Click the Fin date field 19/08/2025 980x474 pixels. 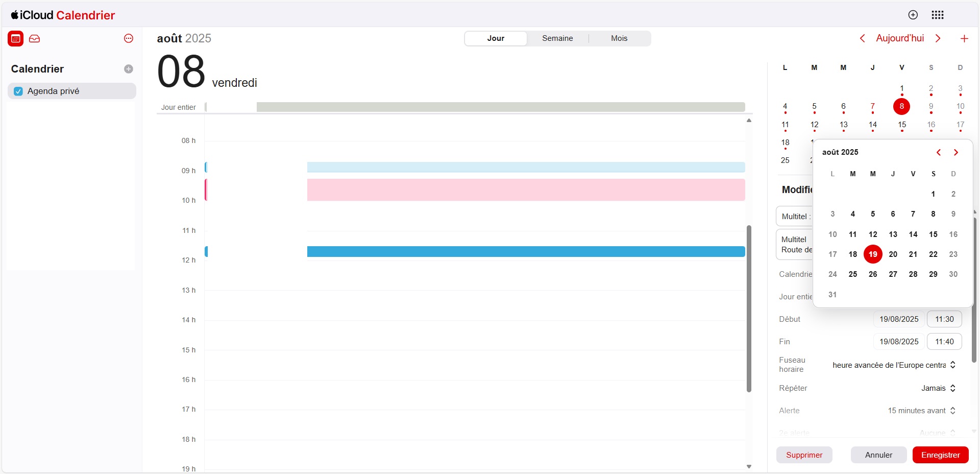click(899, 342)
